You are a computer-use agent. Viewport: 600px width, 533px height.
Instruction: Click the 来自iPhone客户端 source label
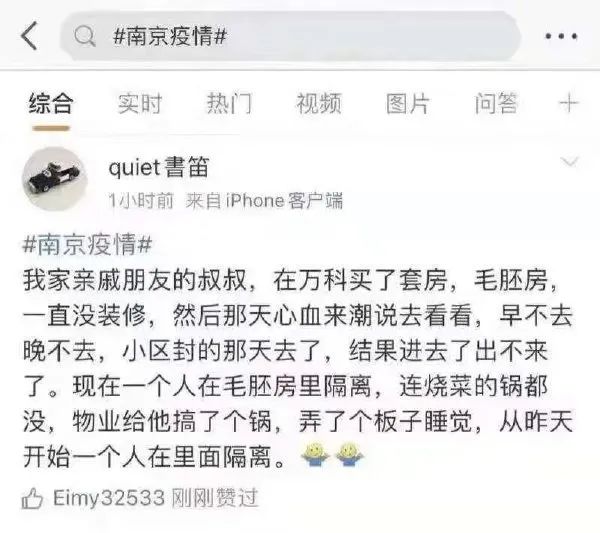pos(264,201)
